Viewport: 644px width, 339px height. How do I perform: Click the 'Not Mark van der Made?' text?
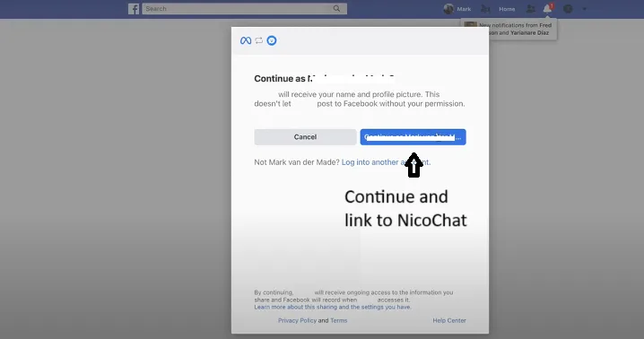(x=297, y=162)
